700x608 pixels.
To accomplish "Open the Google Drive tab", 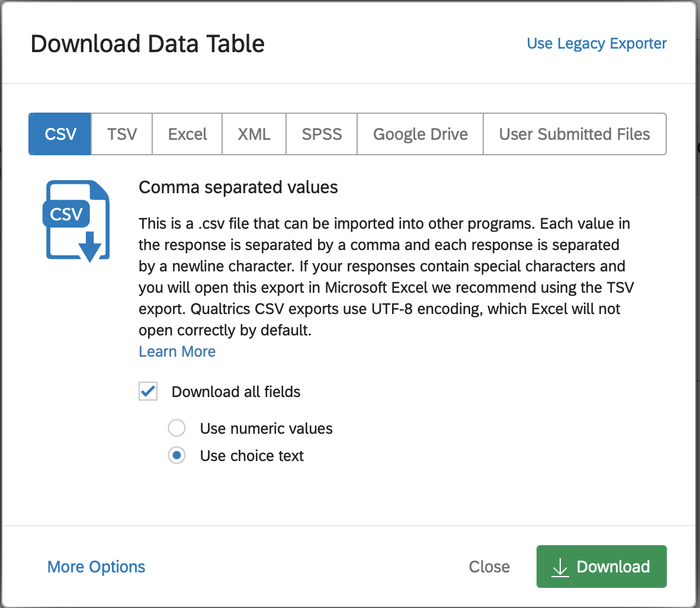I will [x=420, y=135].
